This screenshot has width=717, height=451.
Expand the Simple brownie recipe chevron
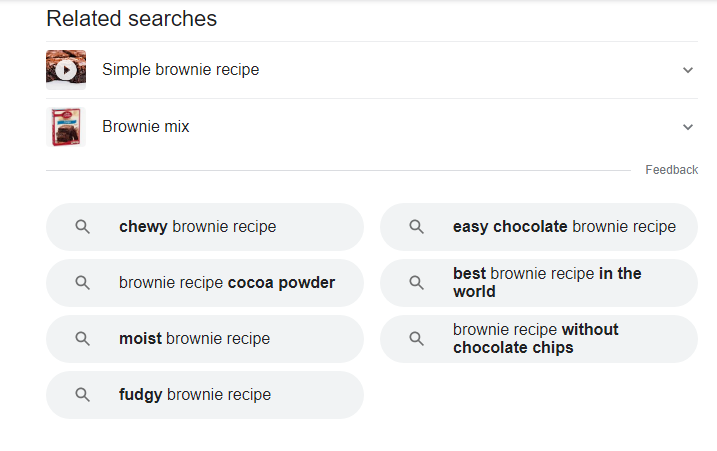pos(687,70)
